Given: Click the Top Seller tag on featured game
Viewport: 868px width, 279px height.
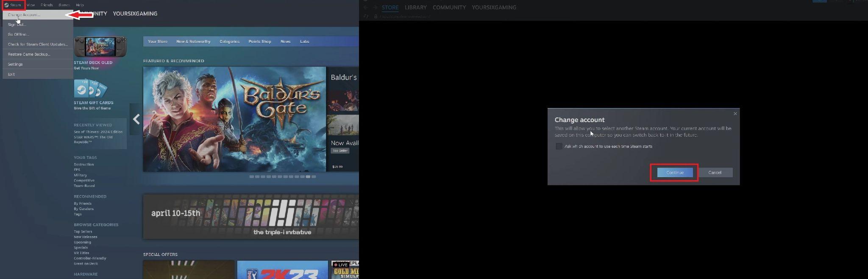Looking at the screenshot, I should tap(340, 151).
